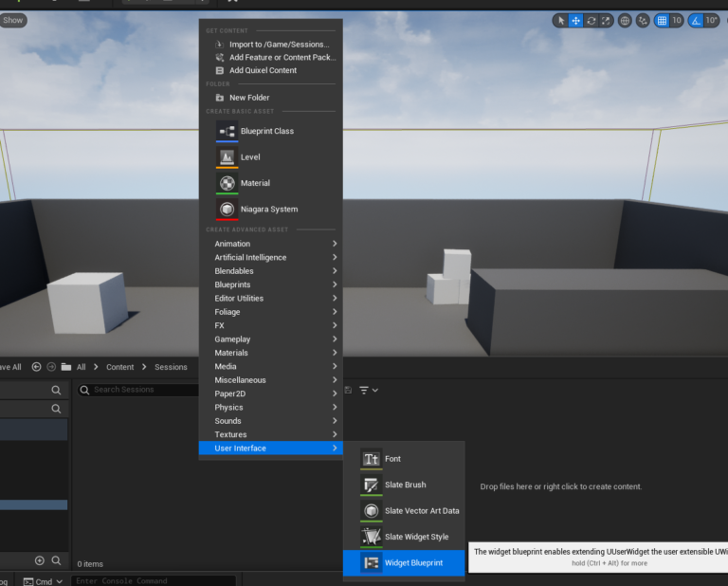Click the Widget Blueprint asset icon
This screenshot has height=586, width=728.
[x=371, y=563]
